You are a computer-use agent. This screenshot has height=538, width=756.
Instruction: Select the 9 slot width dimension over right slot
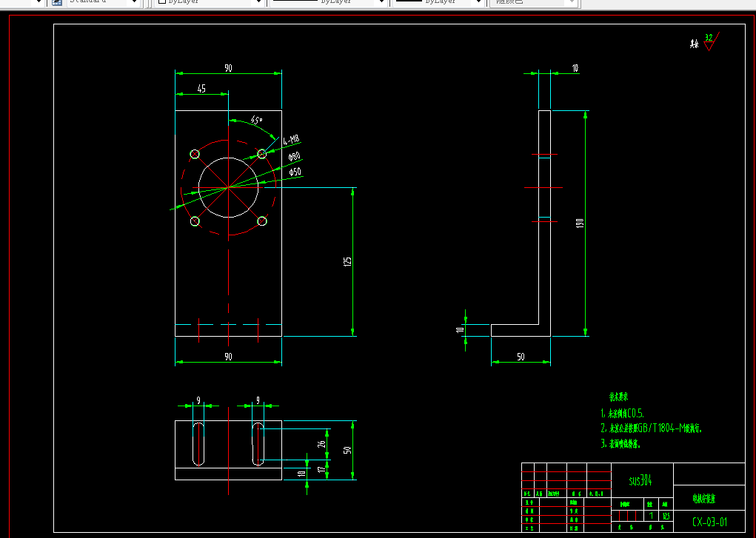pos(258,400)
